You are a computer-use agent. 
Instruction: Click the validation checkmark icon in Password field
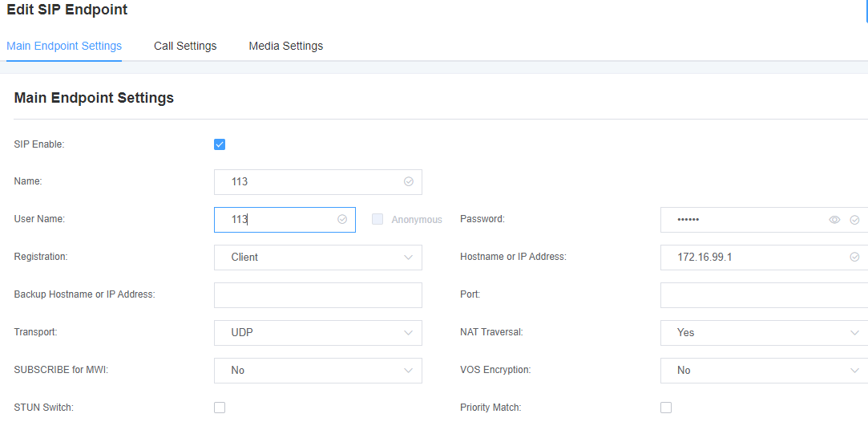pyautogui.click(x=854, y=220)
